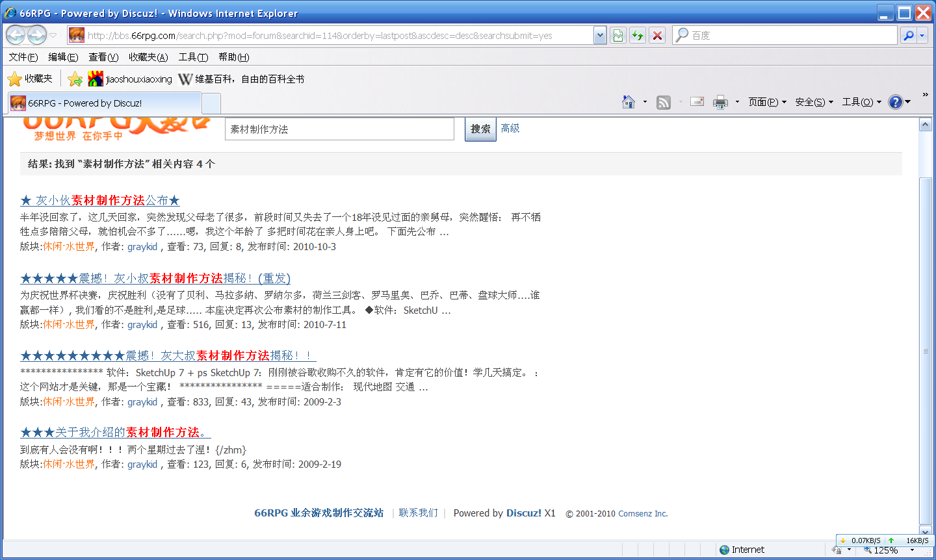Click the Read mail icon

click(x=697, y=102)
